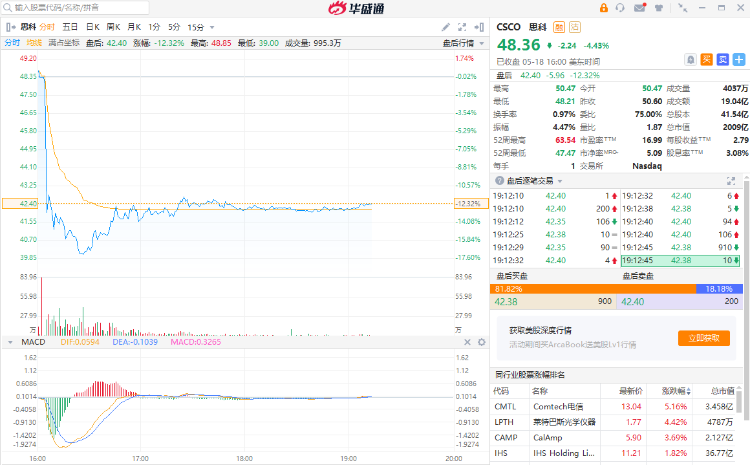This screenshot has width=750, height=465.
Task: Click the 立即获取 button
Action: [704, 338]
